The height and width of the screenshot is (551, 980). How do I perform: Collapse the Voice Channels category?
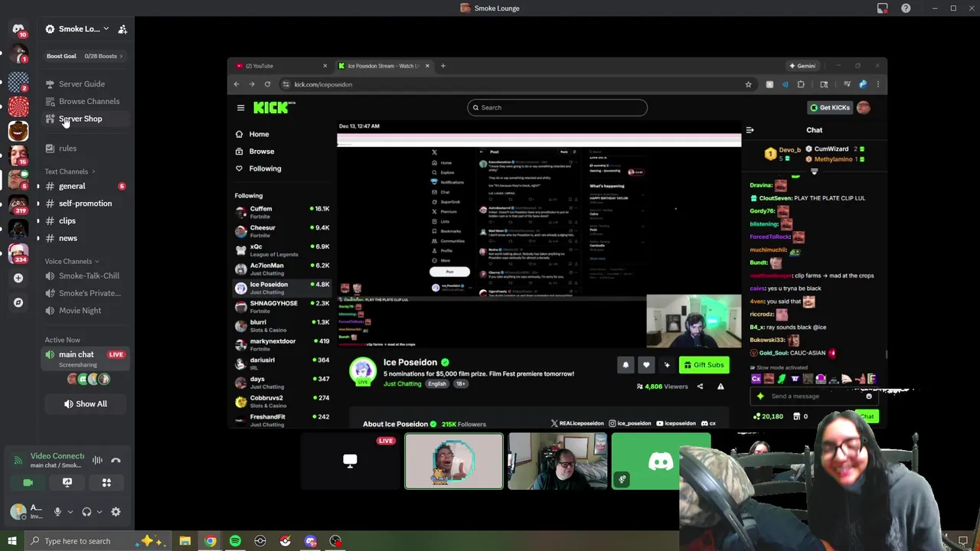[x=71, y=262]
